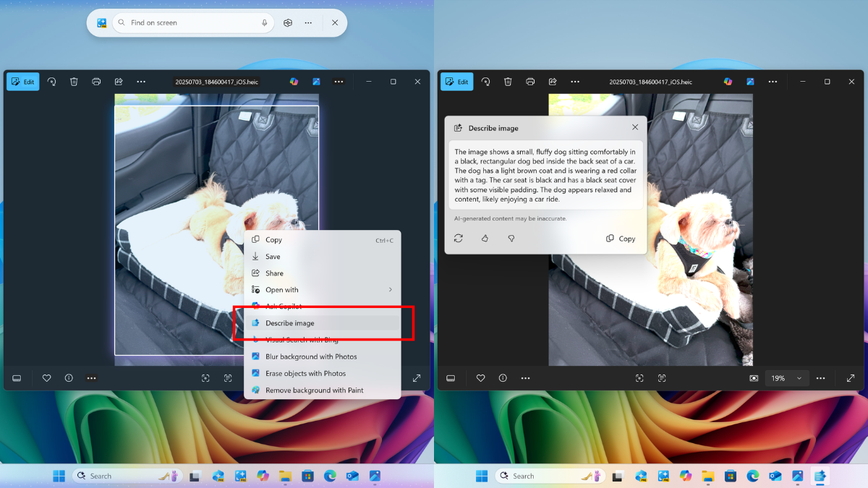Select Erase objects with Photos
868x488 pixels.
pyautogui.click(x=323, y=373)
